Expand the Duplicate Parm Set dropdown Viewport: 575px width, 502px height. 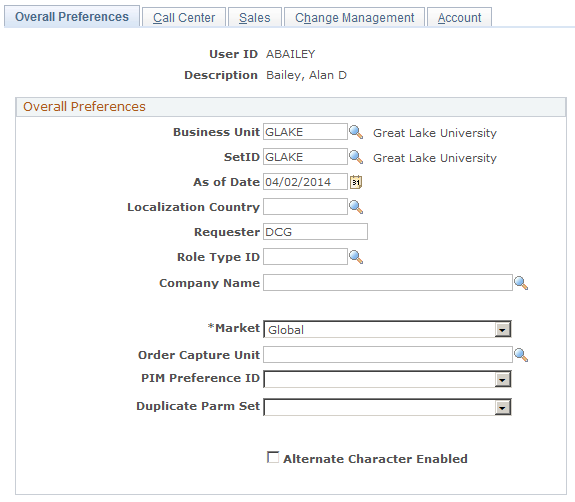502,407
